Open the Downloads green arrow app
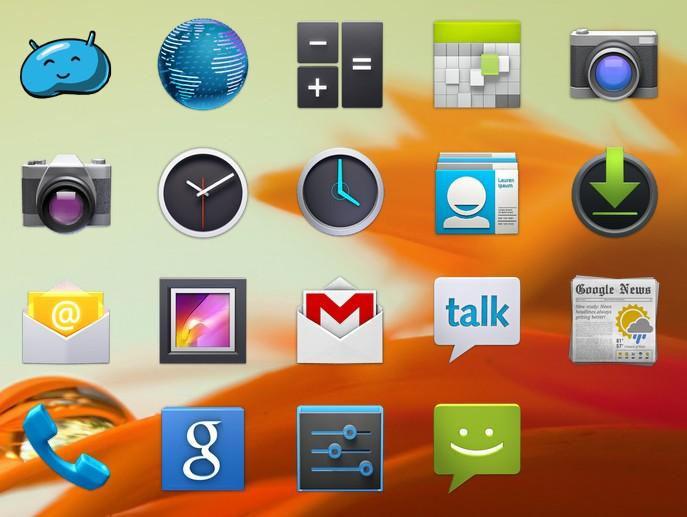 tap(615, 192)
